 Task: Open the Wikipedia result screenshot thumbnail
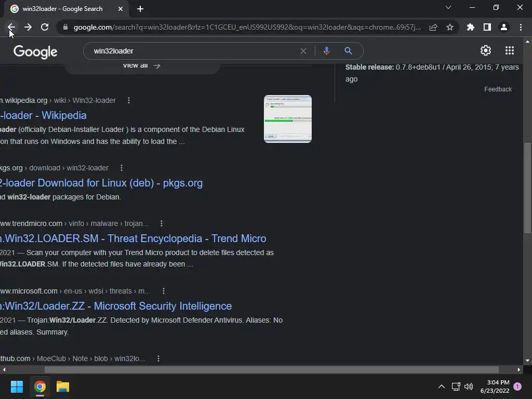click(x=288, y=119)
